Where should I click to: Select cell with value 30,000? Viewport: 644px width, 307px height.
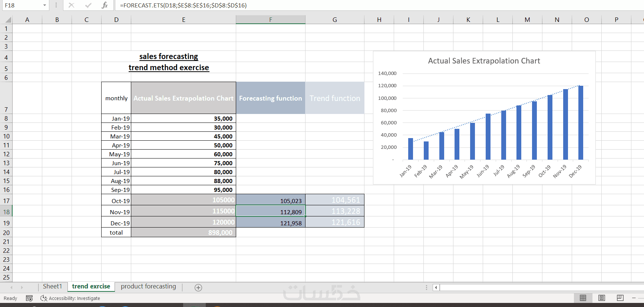(x=184, y=127)
